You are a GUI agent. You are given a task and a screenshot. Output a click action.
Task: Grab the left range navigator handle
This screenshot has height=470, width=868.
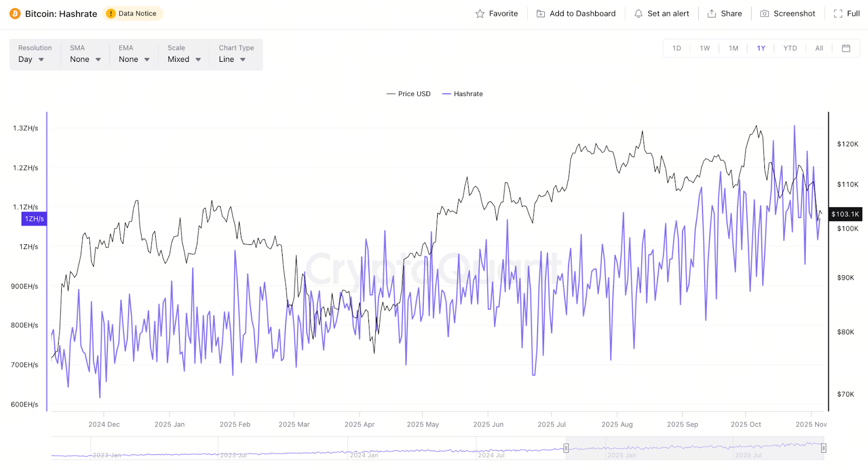(x=566, y=448)
